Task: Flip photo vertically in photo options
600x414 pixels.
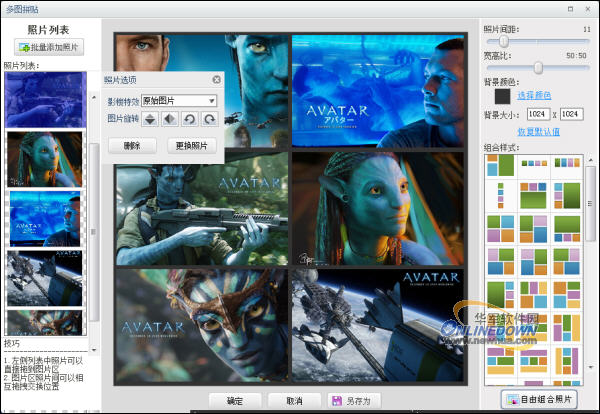Action: pyautogui.click(x=149, y=118)
